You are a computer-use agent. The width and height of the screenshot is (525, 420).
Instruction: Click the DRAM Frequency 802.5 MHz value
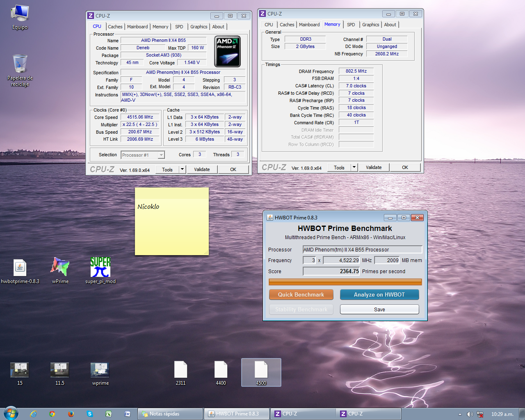tap(356, 71)
